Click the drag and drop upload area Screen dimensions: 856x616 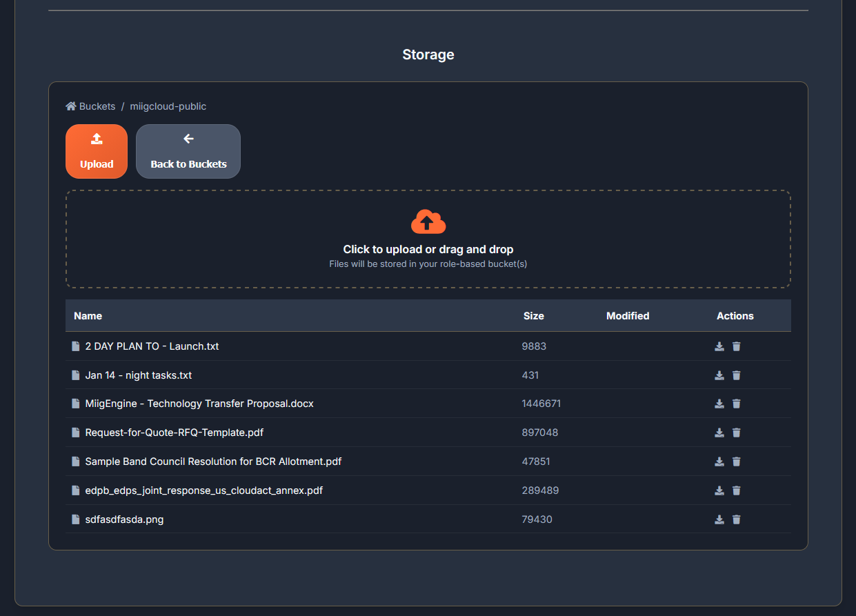point(428,239)
